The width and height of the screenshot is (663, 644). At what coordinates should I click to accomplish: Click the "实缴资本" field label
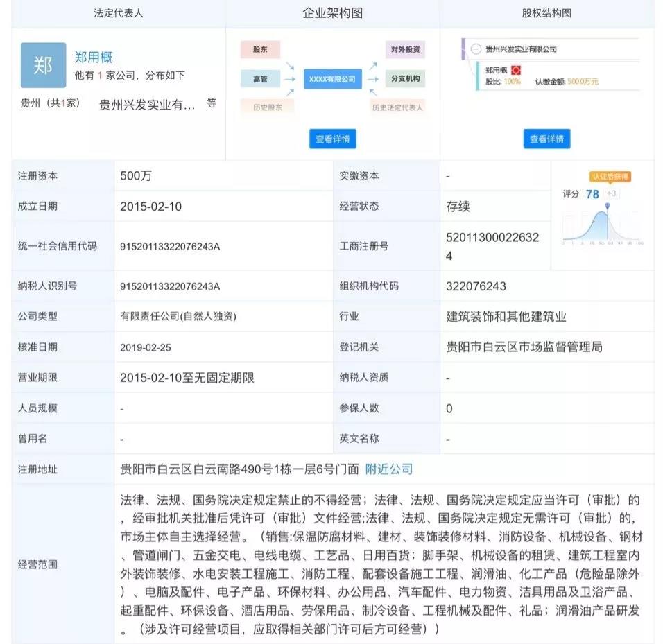(359, 176)
